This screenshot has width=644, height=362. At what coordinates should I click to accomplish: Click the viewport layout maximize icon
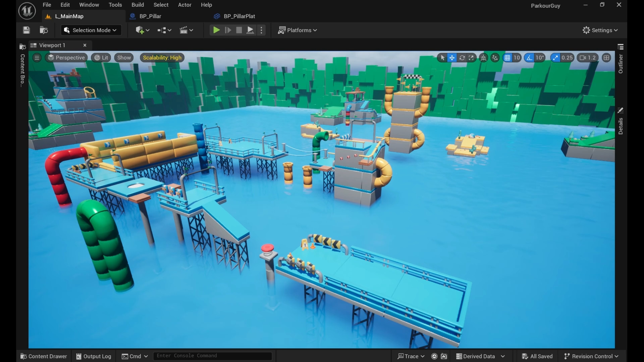click(606, 58)
